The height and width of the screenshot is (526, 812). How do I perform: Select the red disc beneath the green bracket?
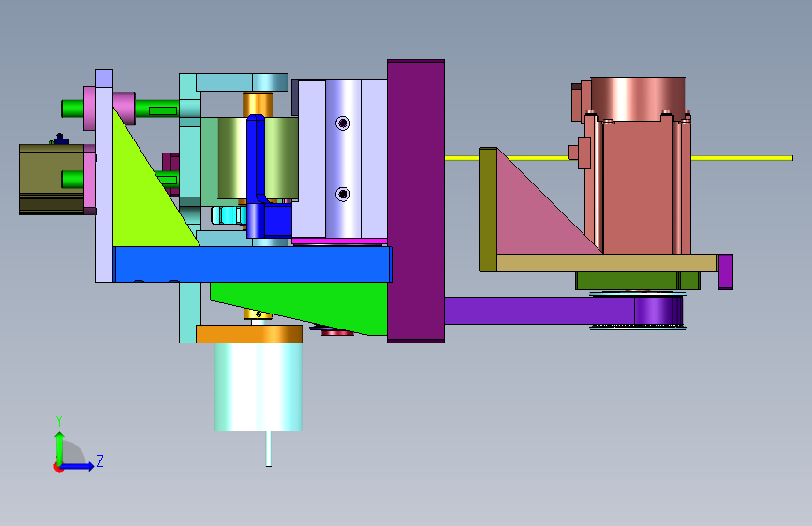point(338,333)
